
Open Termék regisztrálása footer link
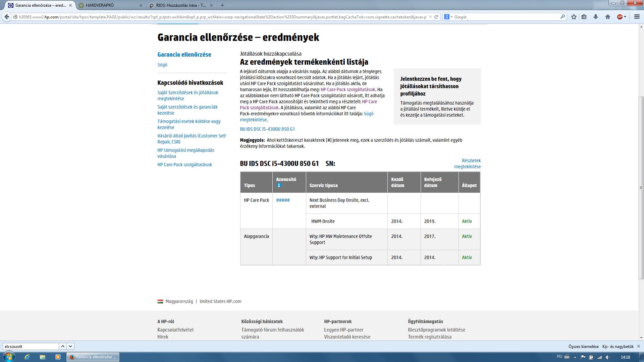click(430, 337)
